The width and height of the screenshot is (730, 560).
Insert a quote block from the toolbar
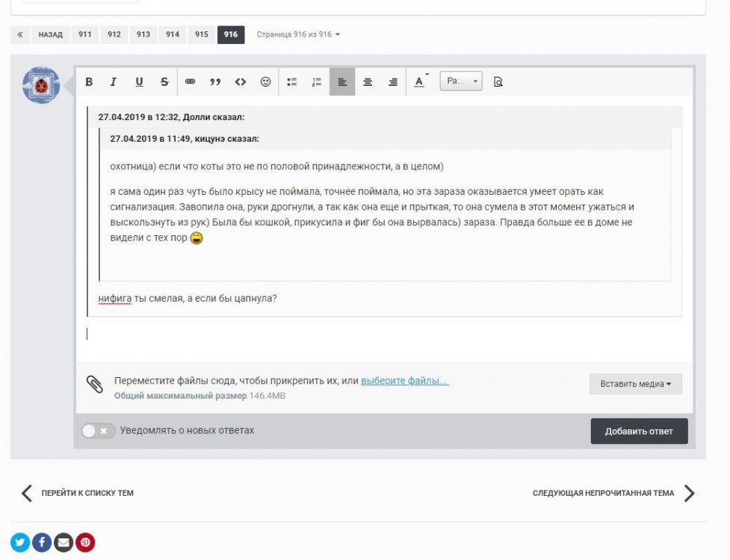216,82
